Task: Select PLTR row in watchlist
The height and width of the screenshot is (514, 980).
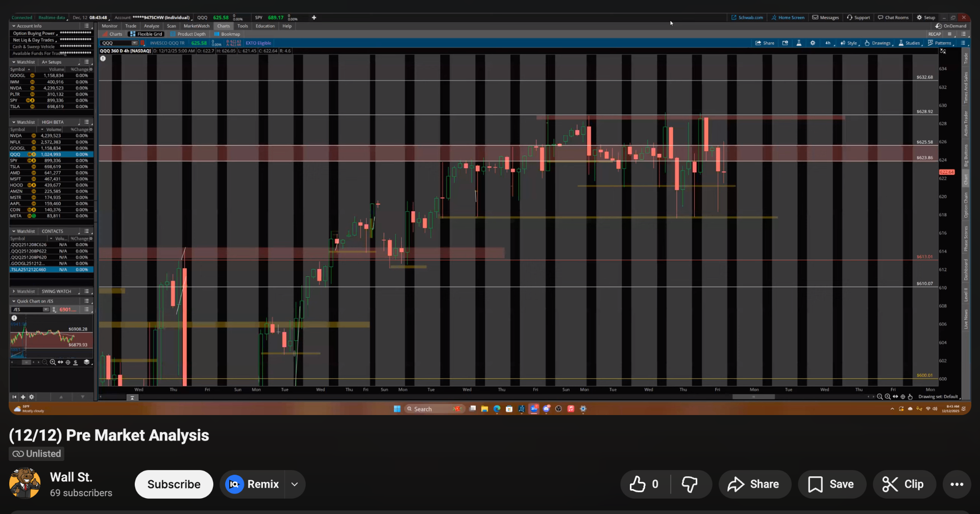Action: [x=51, y=94]
